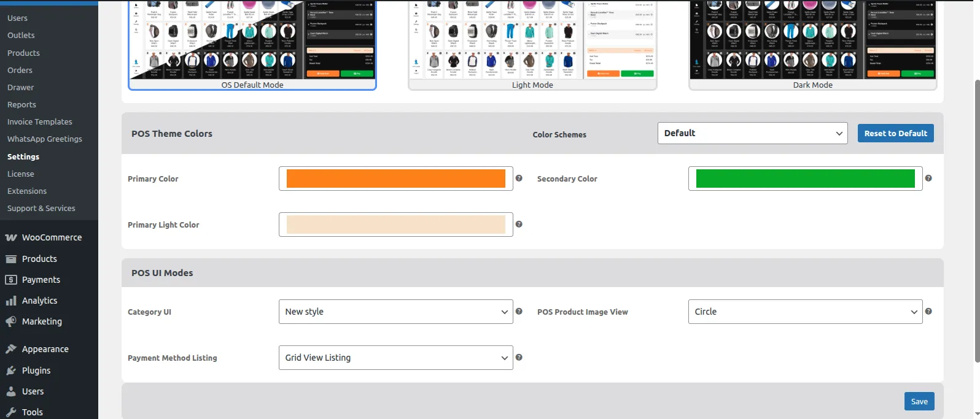Click the Save button
Screen dimensions: 980x419
click(x=919, y=401)
